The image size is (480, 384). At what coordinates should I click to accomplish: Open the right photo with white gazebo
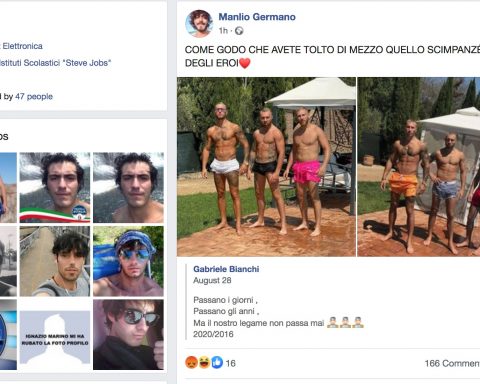coord(419,167)
